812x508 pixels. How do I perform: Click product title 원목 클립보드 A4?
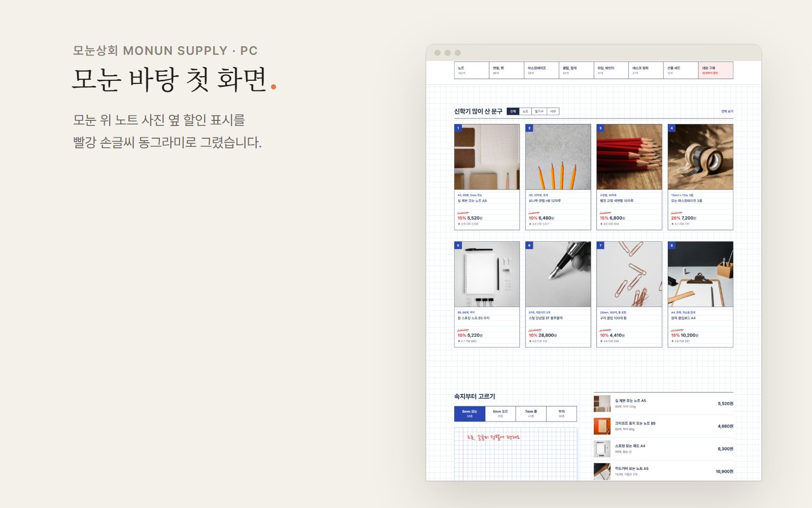pyautogui.click(x=683, y=318)
